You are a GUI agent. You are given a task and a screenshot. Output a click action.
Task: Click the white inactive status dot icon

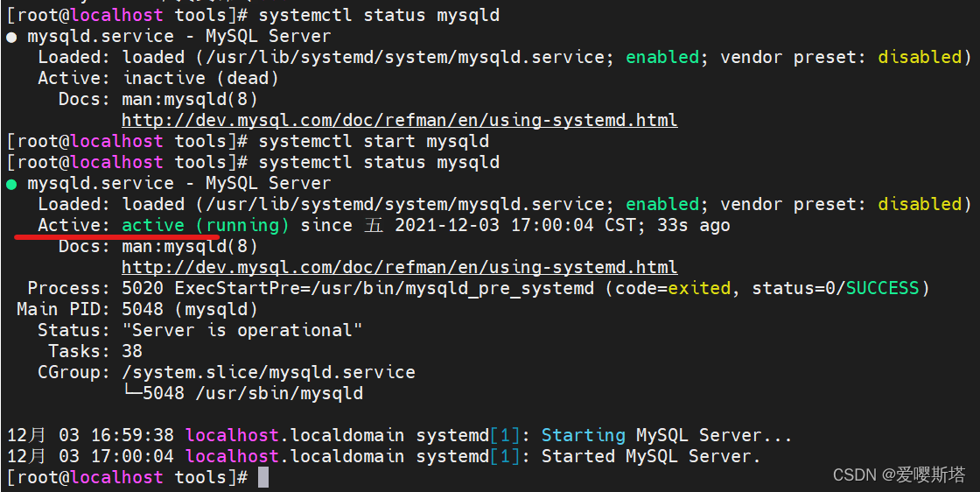point(12,37)
